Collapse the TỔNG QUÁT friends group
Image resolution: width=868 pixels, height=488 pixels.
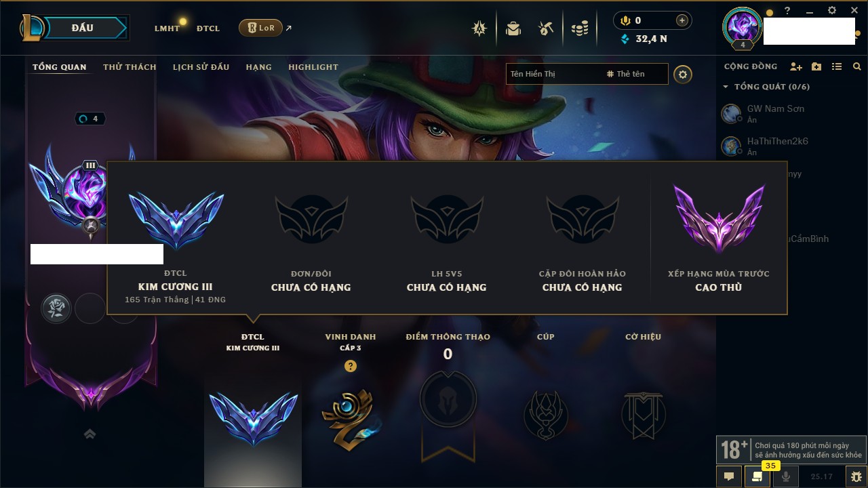click(766, 87)
